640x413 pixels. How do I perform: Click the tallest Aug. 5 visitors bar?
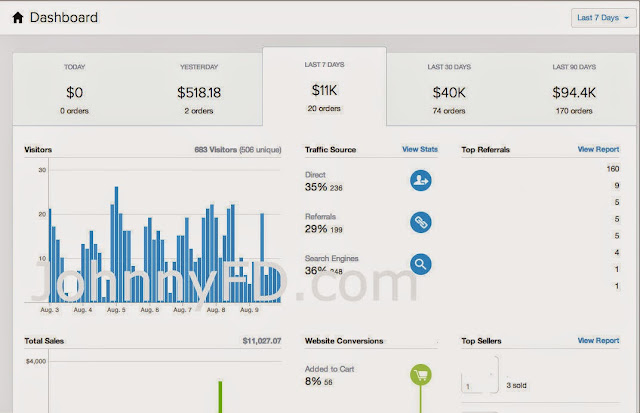click(116, 244)
